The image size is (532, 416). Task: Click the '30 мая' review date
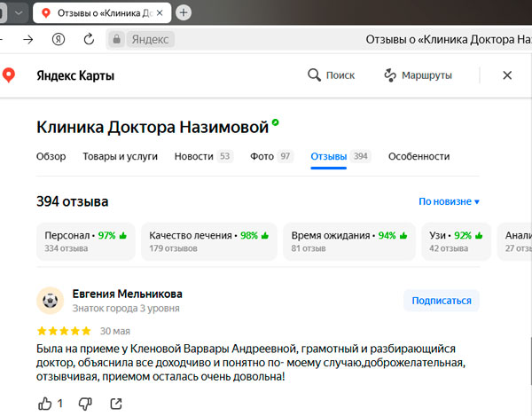[x=115, y=331]
